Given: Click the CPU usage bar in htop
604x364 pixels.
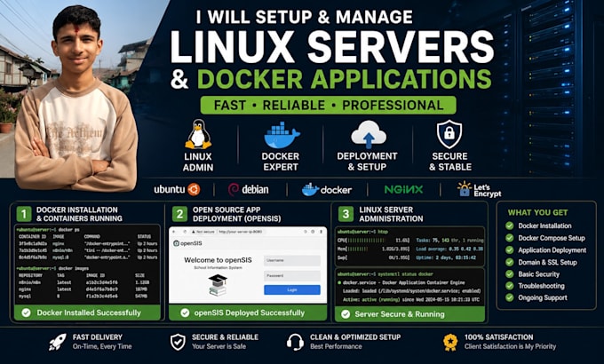Looking at the screenshot, I should click(374, 241).
